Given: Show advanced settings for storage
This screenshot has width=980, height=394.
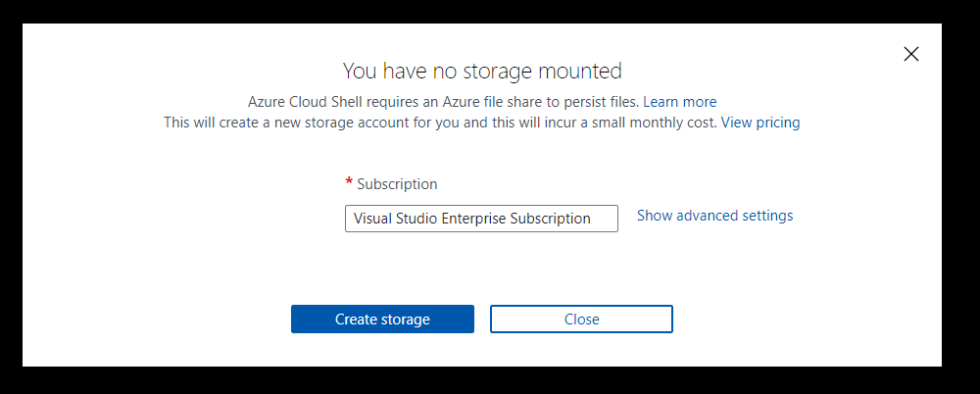Looking at the screenshot, I should [714, 216].
